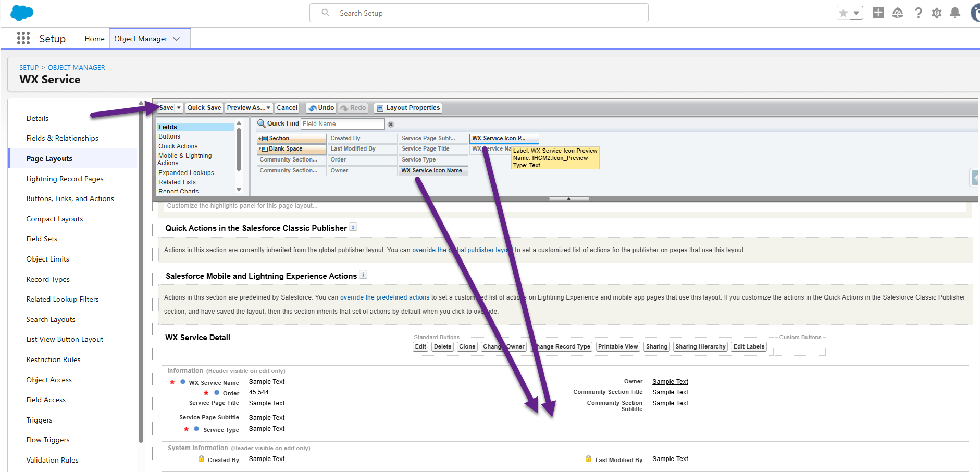Viewport: 980px width, 472px height.
Task: Click the info icon beside Mobile and Lightning Actions heading
Action: (x=363, y=275)
